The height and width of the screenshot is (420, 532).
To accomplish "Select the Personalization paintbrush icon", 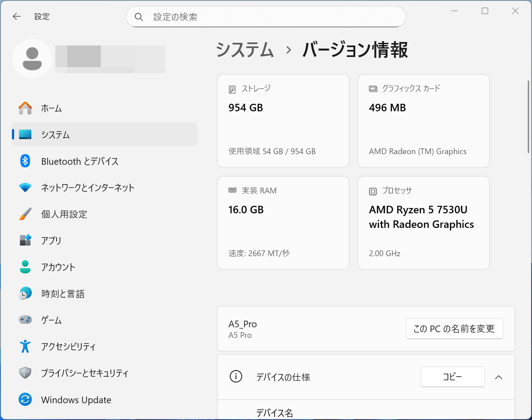I will (25, 214).
